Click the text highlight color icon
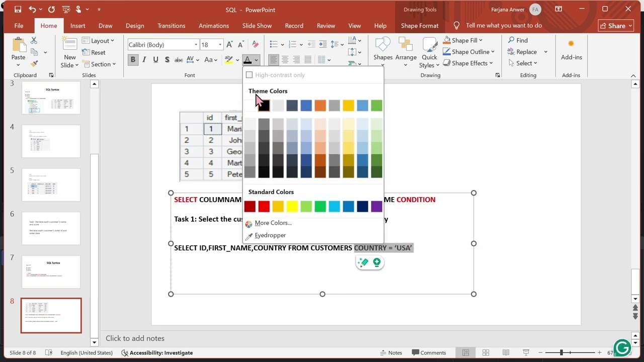This screenshot has width=644, height=362. tap(228, 60)
